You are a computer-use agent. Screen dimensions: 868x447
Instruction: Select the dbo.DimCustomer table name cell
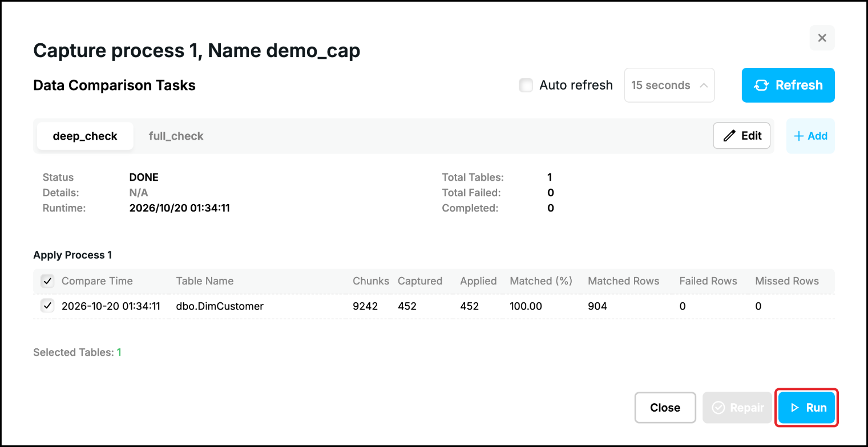(220, 306)
